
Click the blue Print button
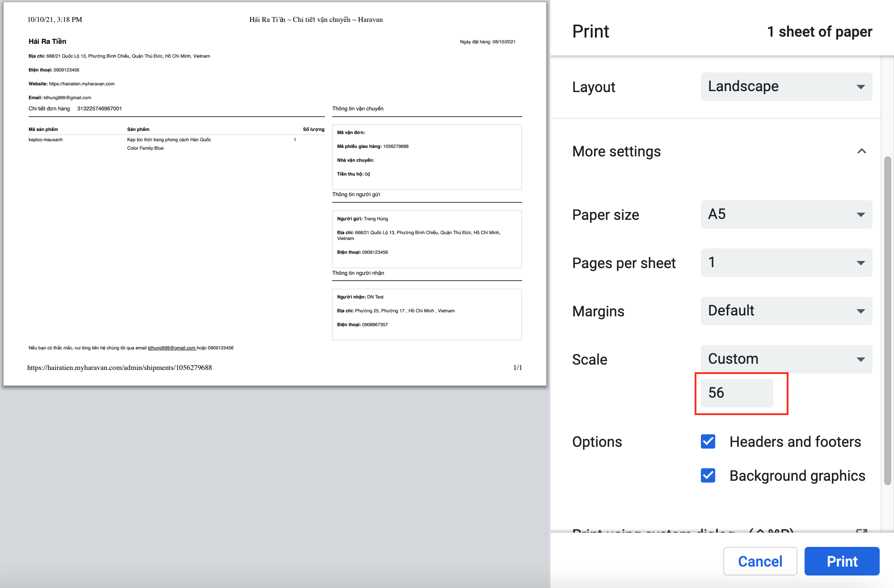point(842,561)
